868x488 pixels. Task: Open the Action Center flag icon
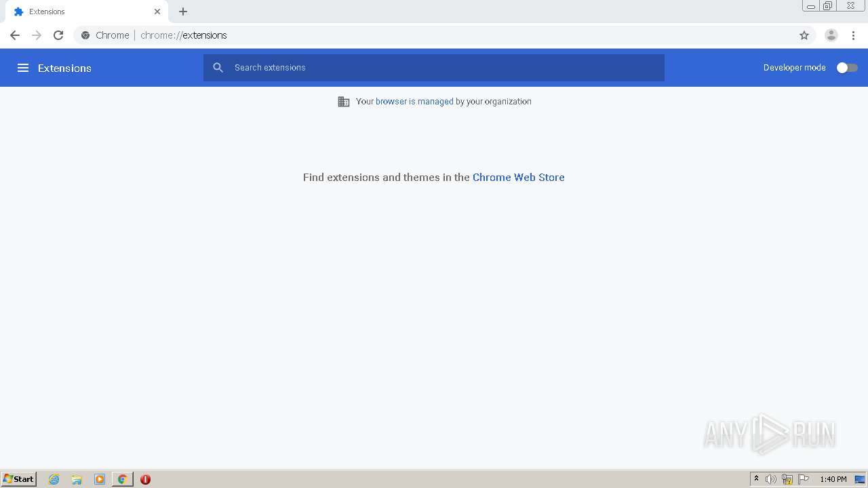pyautogui.click(x=804, y=479)
